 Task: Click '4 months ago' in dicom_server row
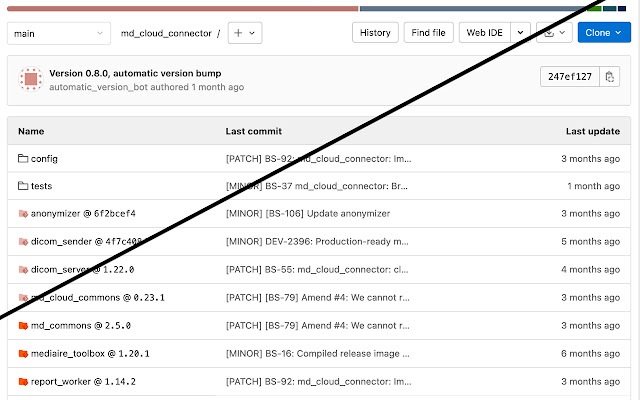pos(590,269)
